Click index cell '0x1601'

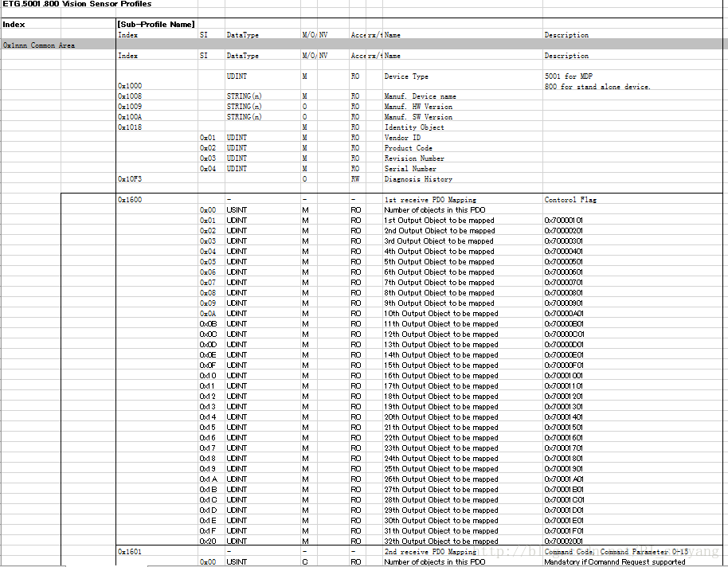(130, 552)
